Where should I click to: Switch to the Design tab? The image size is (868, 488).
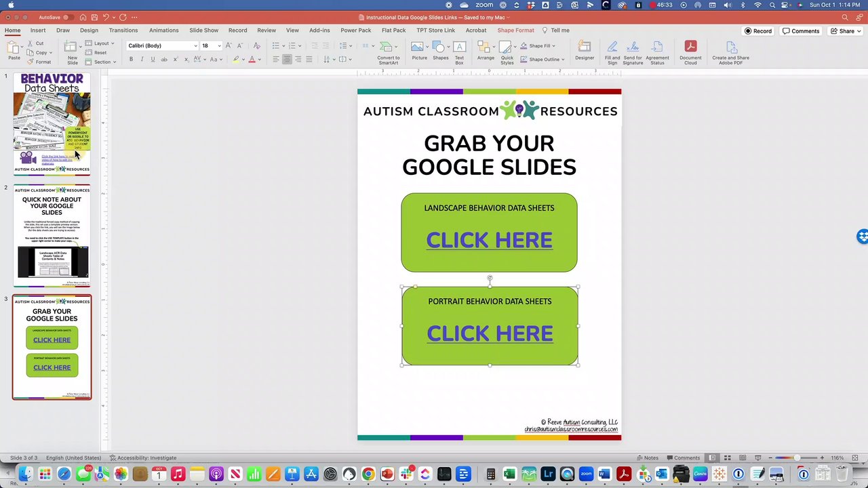[x=89, y=30]
